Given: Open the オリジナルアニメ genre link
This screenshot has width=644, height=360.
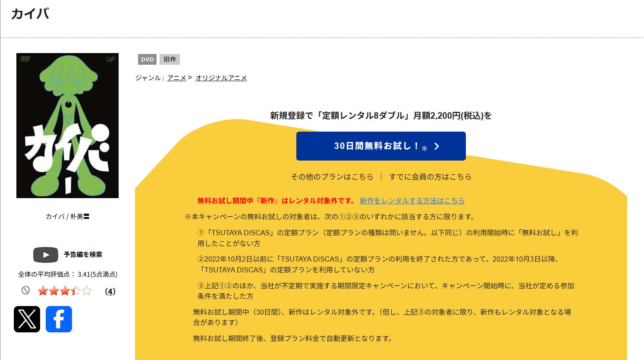Looking at the screenshot, I should [x=221, y=78].
